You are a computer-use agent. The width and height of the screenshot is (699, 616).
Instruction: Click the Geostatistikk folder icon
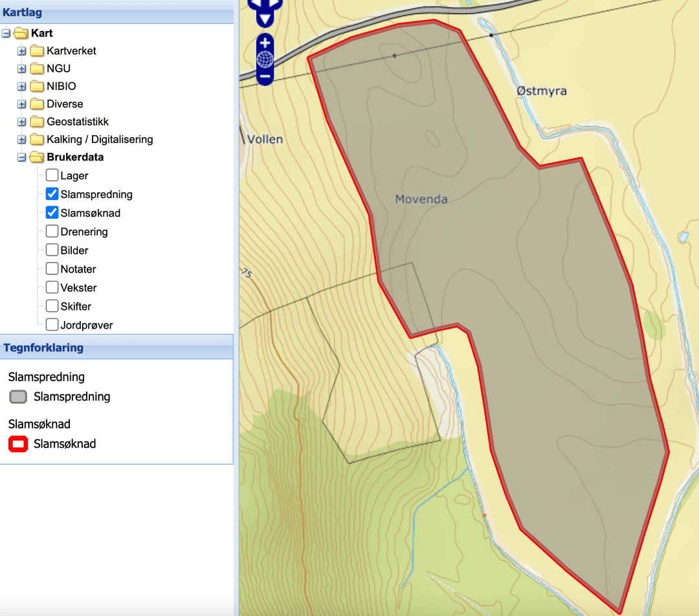[x=37, y=122]
